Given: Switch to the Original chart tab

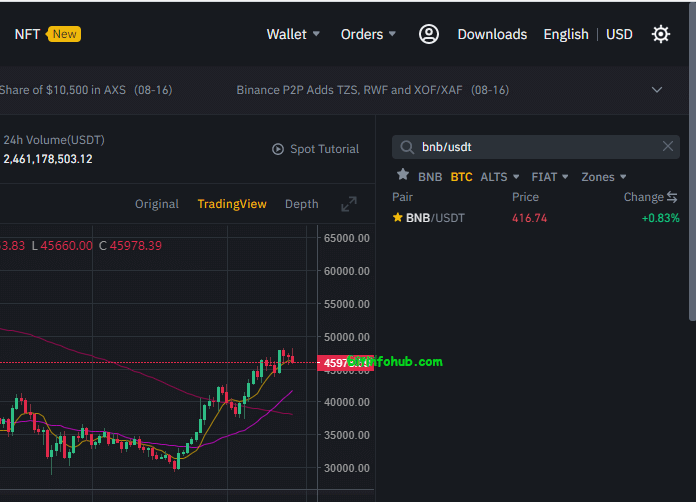Looking at the screenshot, I should (157, 204).
